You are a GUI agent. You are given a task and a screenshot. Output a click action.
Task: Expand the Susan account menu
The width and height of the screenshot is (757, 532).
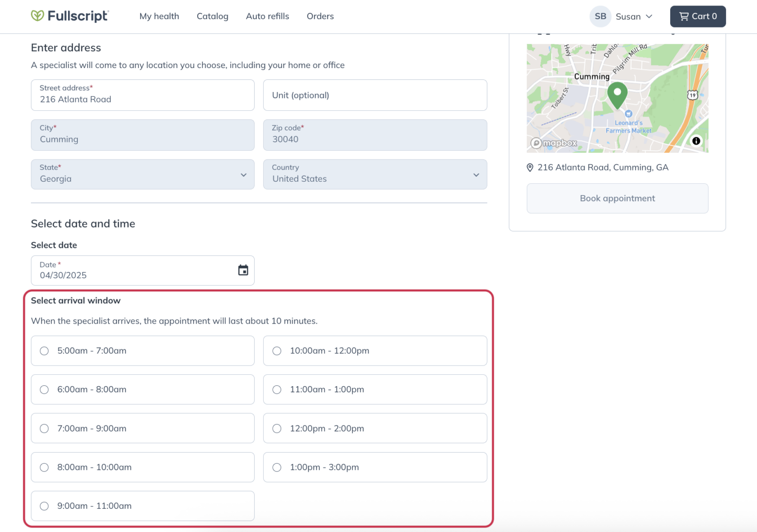634,16
